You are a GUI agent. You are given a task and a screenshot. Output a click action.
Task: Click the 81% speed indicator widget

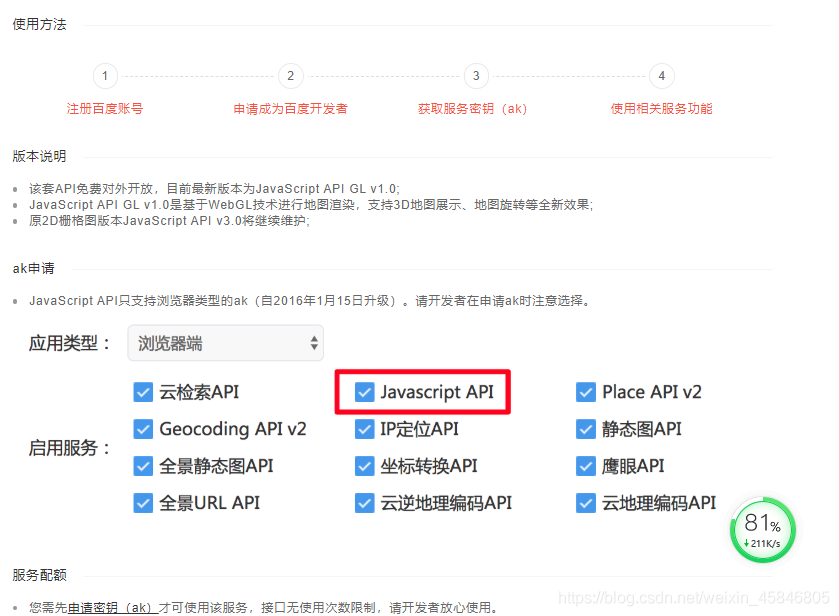762,530
